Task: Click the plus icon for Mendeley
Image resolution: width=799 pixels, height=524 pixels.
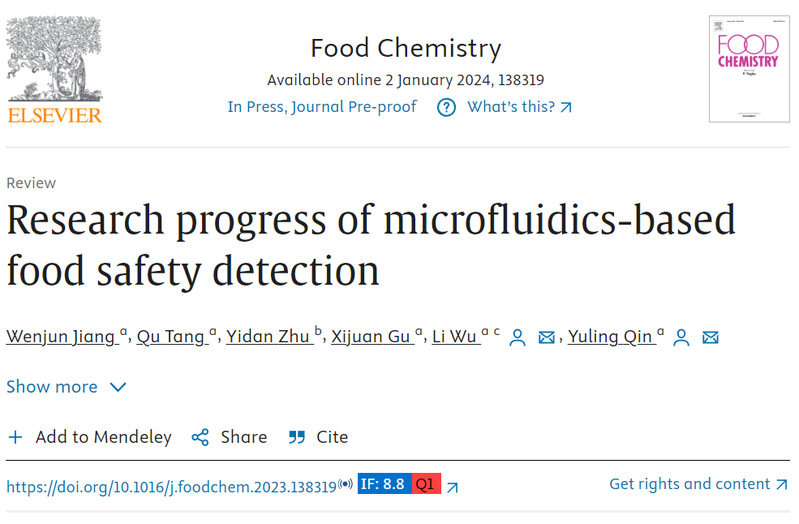Action: pos(15,437)
